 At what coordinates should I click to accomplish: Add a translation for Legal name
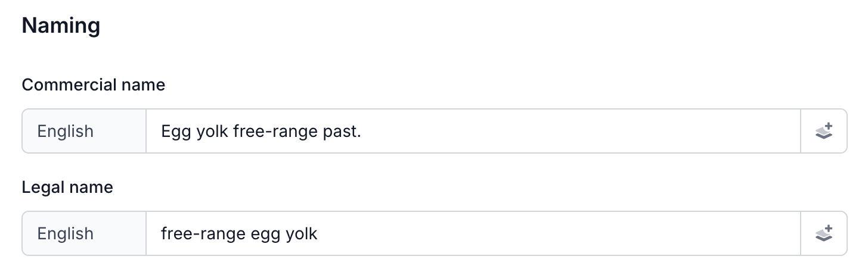click(x=823, y=233)
